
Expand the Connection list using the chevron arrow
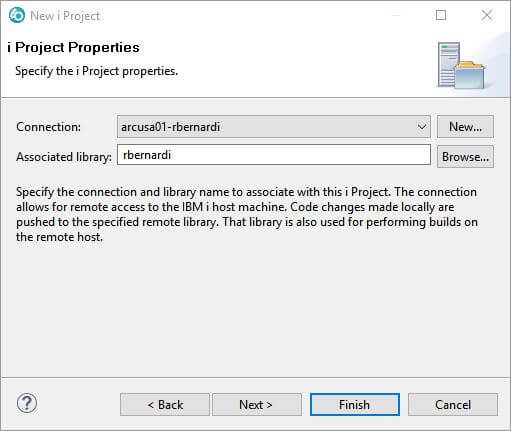point(422,127)
